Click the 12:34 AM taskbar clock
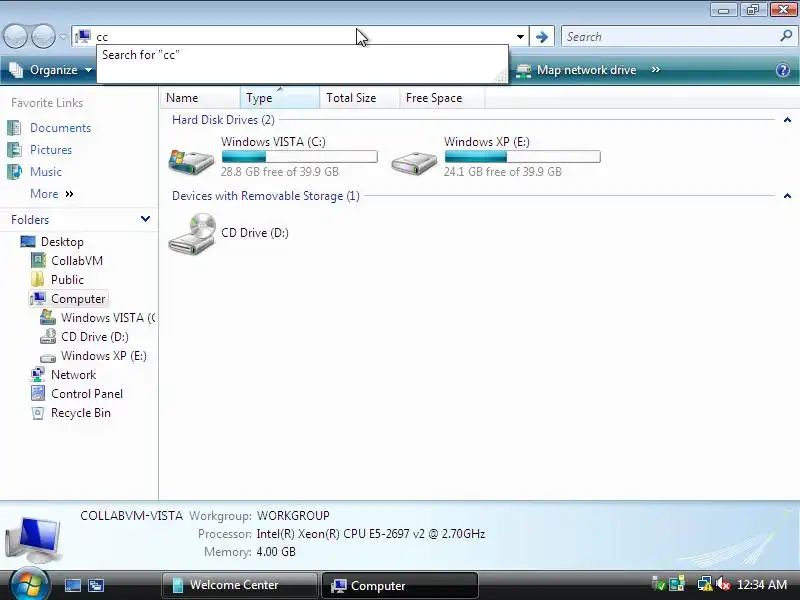 [x=762, y=585]
